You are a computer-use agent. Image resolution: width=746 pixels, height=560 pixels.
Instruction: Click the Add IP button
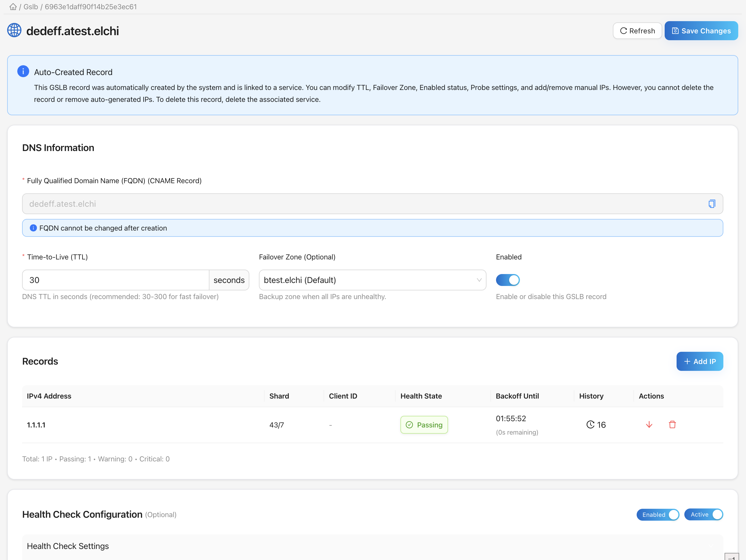(x=700, y=361)
